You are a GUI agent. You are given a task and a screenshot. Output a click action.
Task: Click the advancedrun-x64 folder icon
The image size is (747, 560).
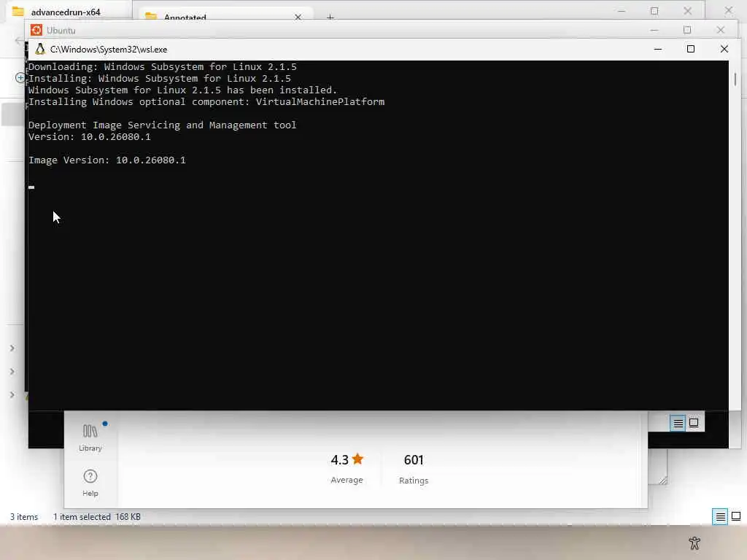click(x=18, y=12)
